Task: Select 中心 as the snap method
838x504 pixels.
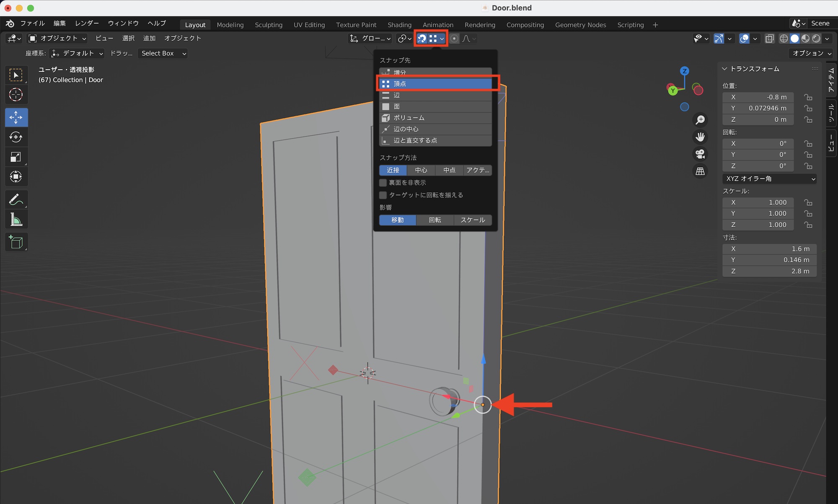Action: 421,170
